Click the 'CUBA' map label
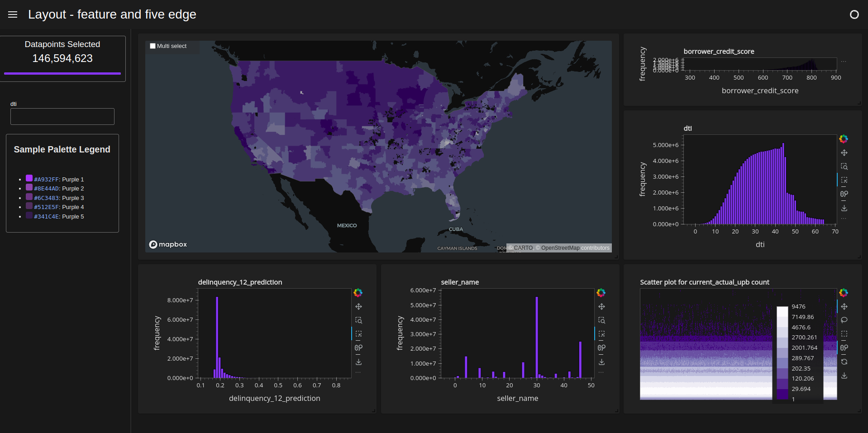 tap(456, 229)
